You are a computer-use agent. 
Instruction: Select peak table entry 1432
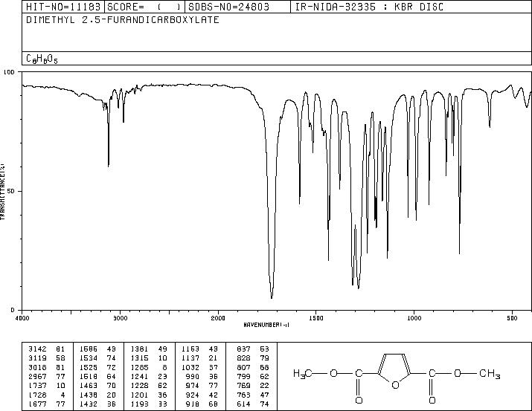point(98,404)
